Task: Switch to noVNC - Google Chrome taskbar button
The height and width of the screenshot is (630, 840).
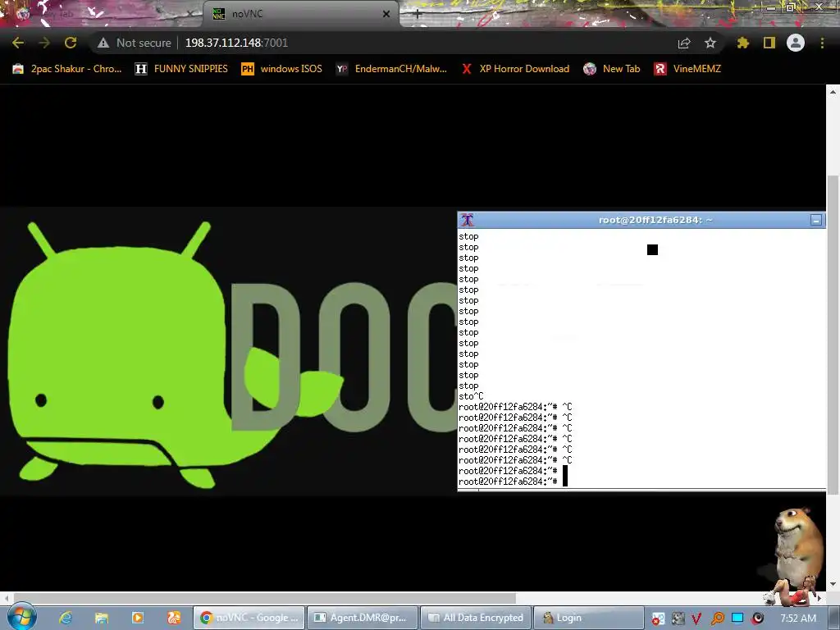Action: point(249,618)
